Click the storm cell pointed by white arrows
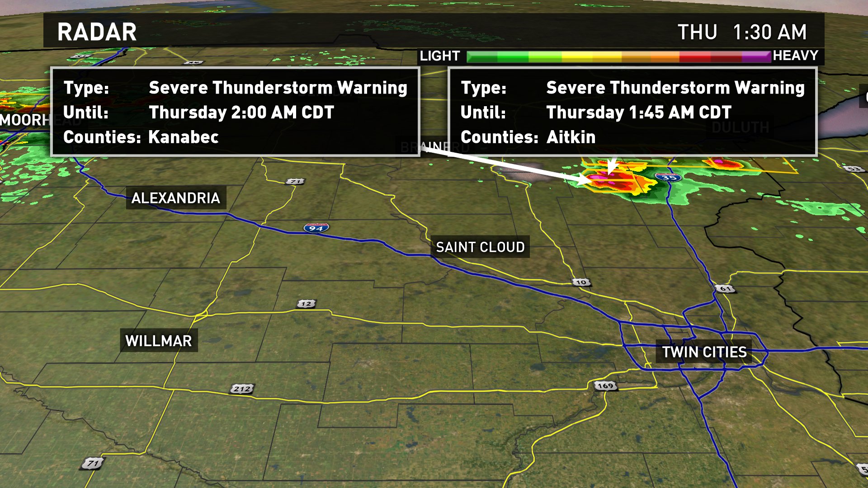The image size is (868, 488). pos(606,179)
